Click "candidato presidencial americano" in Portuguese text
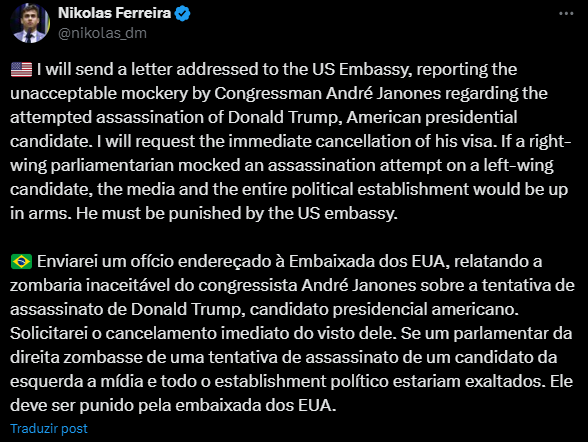 (x=384, y=310)
